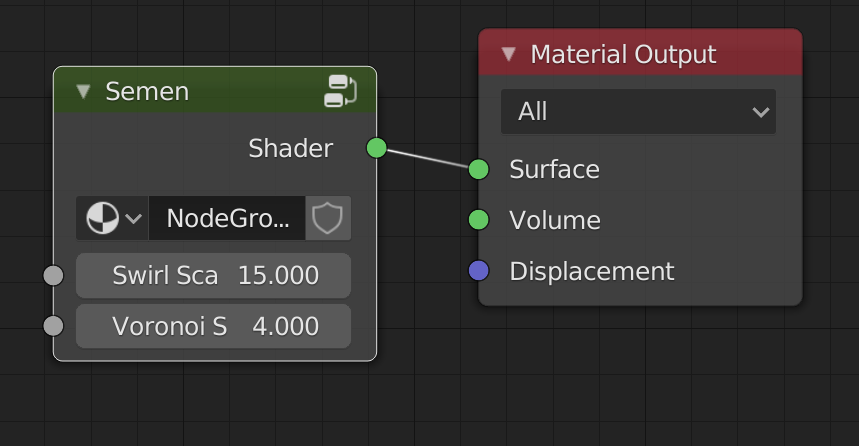Toggle the fake user shield icon
The width and height of the screenshot is (859, 446).
(x=328, y=218)
